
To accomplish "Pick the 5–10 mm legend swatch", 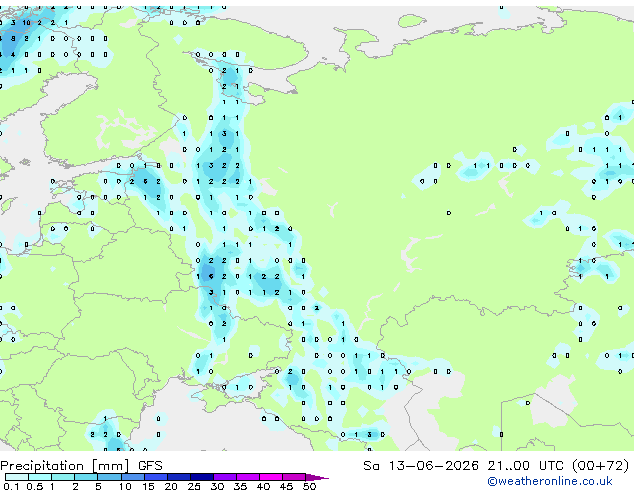I will pos(109,477).
